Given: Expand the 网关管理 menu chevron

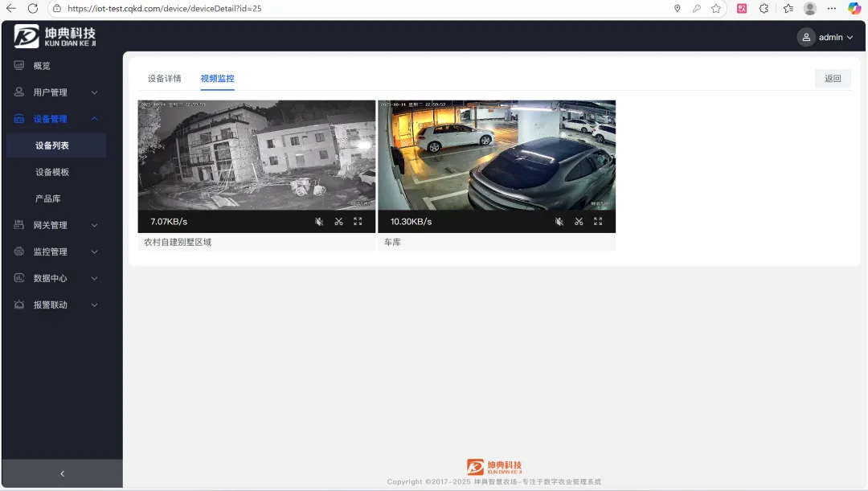Looking at the screenshot, I should tap(94, 225).
